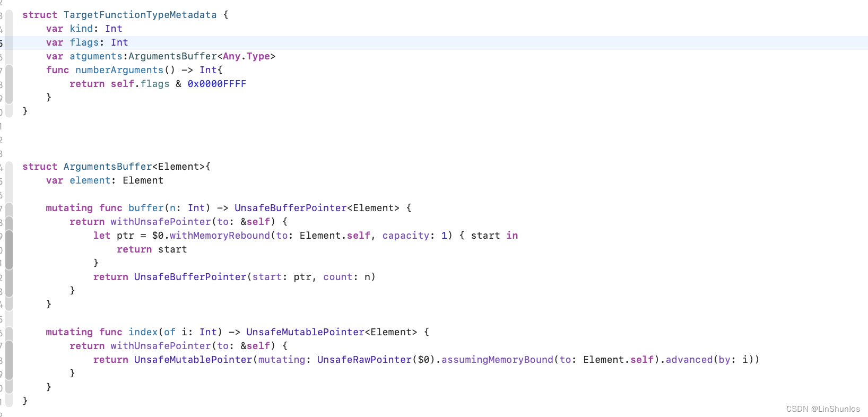The width and height of the screenshot is (868, 417).
Task: Click the 'index' function name
Action: [143, 332]
